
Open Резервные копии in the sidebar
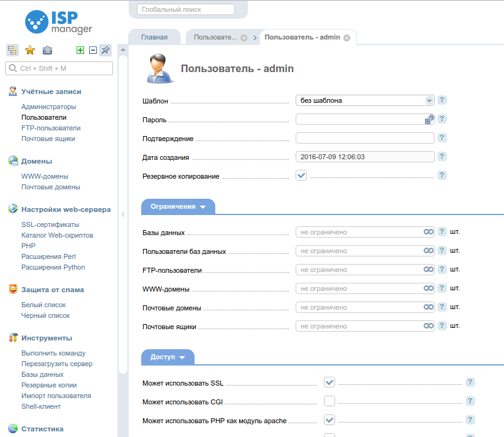(x=49, y=385)
